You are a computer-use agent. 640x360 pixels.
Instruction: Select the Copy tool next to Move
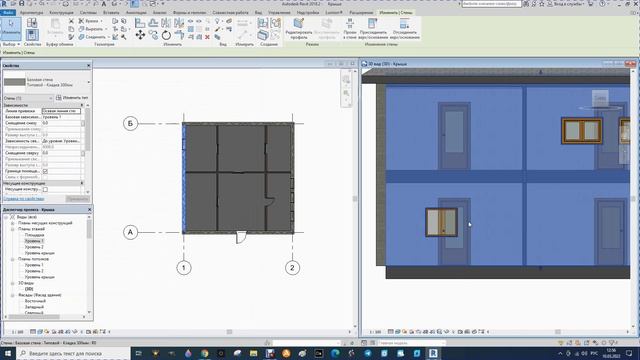[153, 35]
